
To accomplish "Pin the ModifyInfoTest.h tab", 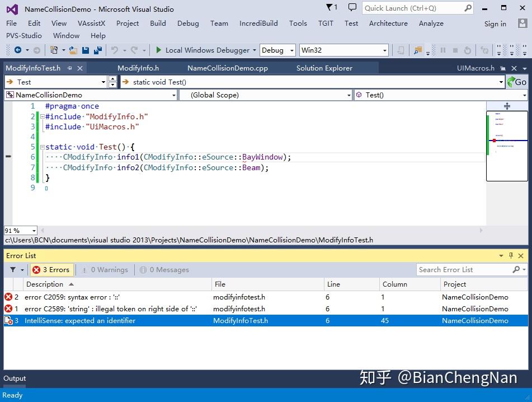I will pyautogui.click(x=70, y=68).
